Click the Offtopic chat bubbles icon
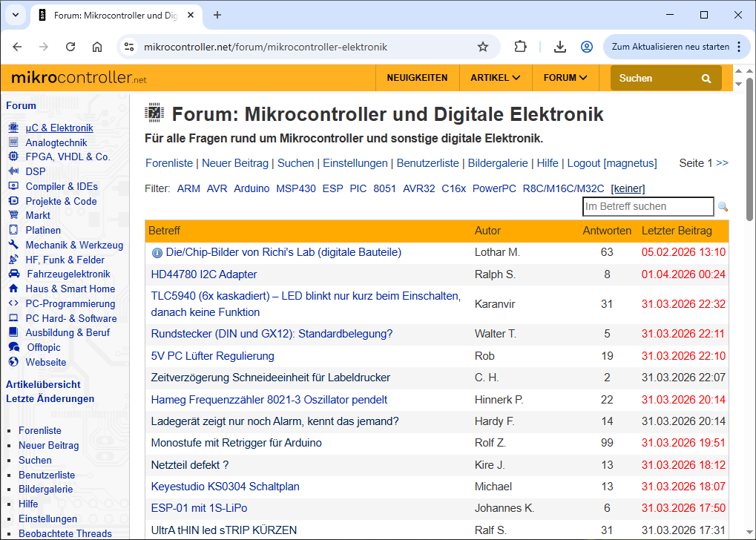 [13, 347]
